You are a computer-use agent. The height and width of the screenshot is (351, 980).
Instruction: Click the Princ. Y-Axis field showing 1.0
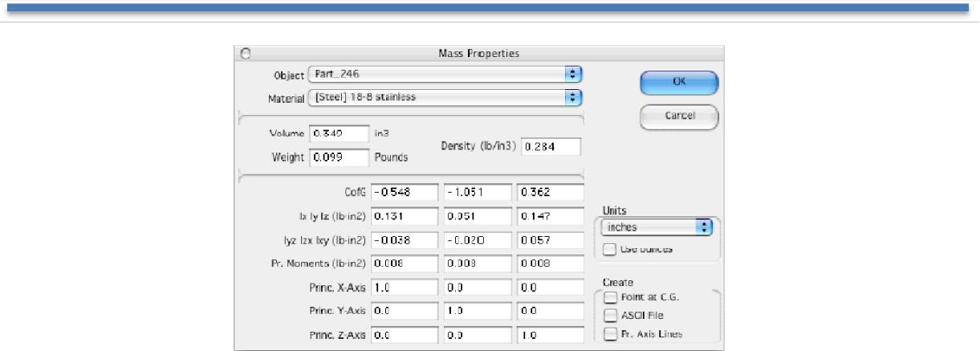tap(478, 310)
